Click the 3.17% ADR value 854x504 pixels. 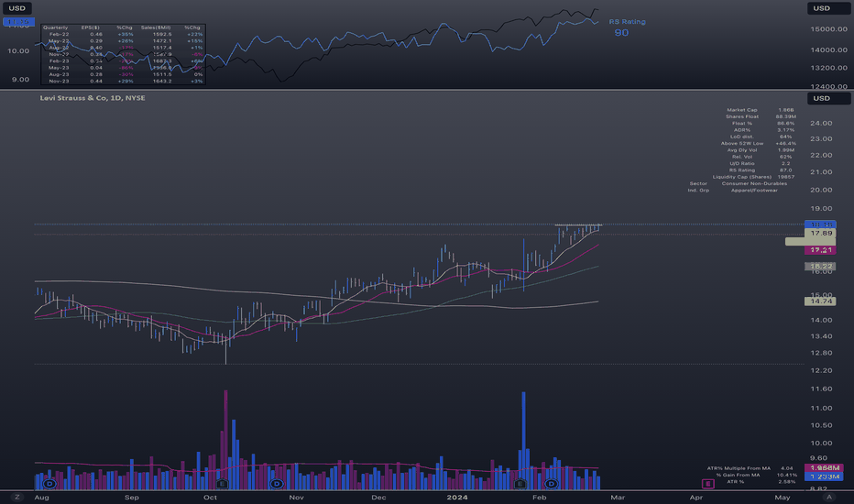[786, 130]
